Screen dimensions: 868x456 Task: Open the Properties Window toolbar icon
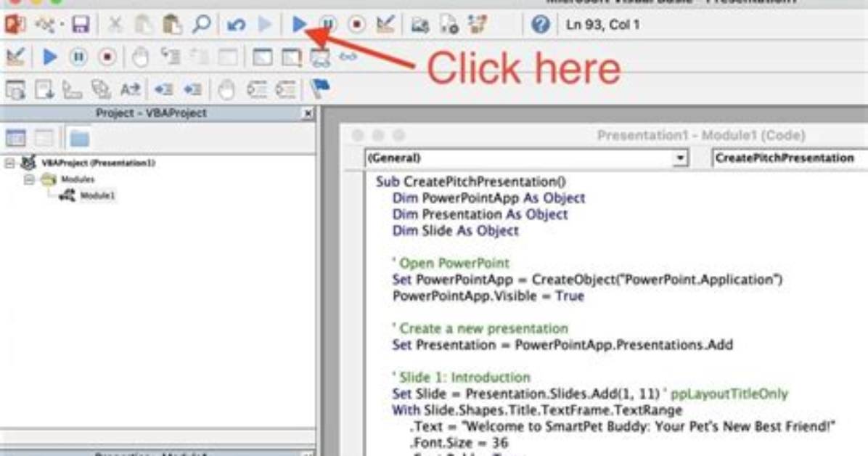pyautogui.click(x=449, y=25)
